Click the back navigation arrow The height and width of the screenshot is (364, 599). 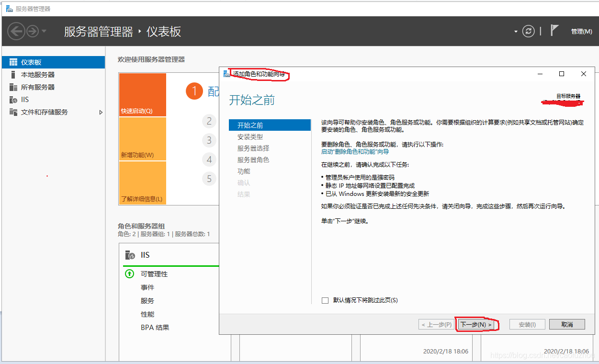16,31
